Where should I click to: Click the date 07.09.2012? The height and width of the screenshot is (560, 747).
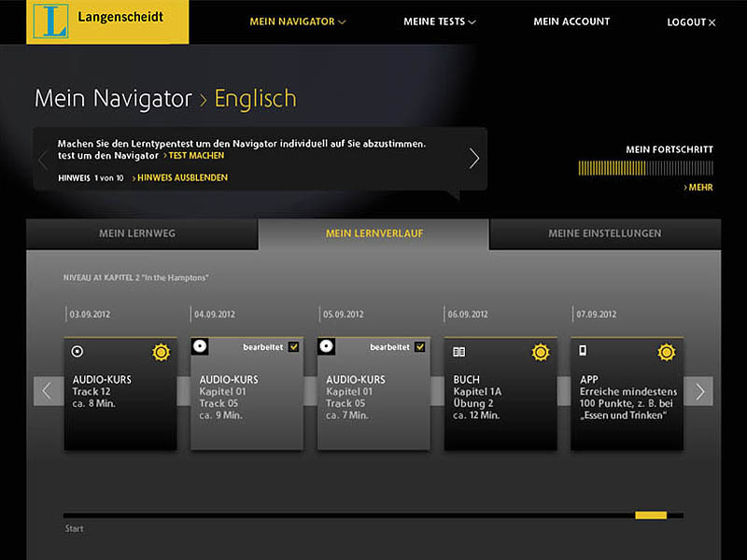597,315
